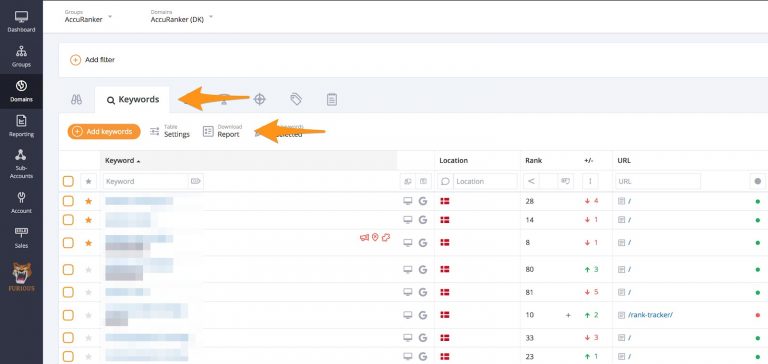Viewport: 768px width, 364px height.
Task: Open Dashboard in the sidebar
Action: click(21, 22)
